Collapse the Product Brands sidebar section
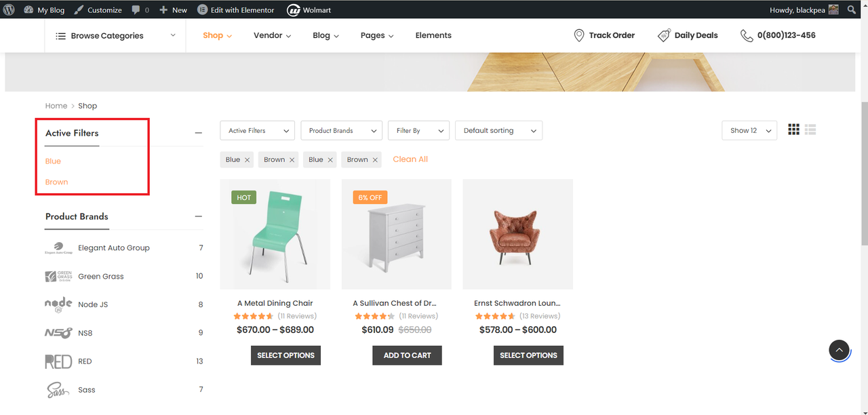Image resolution: width=868 pixels, height=415 pixels. point(199,216)
